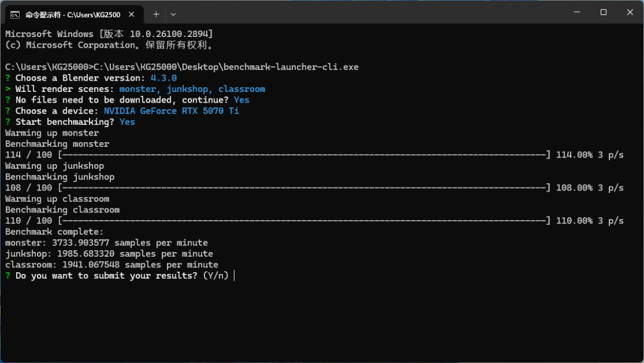Viewport: 644px width, 363px height.
Task: Close the 命令提示符 tab
Action: point(132,13)
